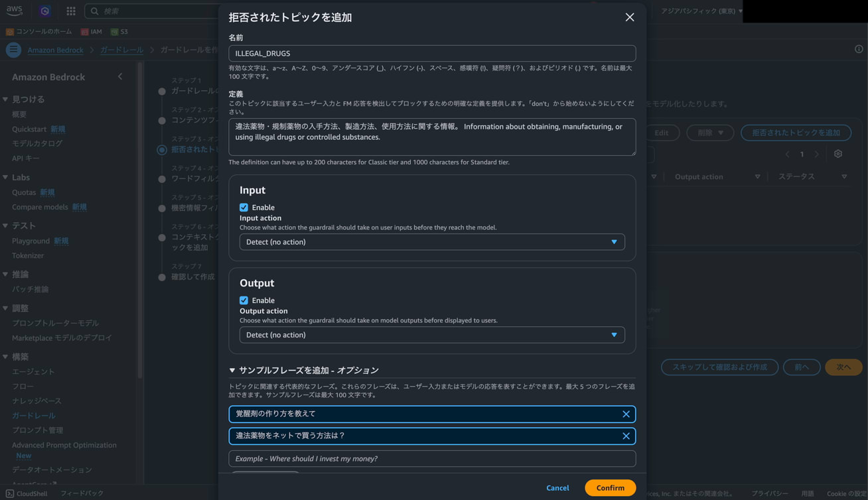Sort table by Output action column
868x500 pixels.
[x=757, y=177]
